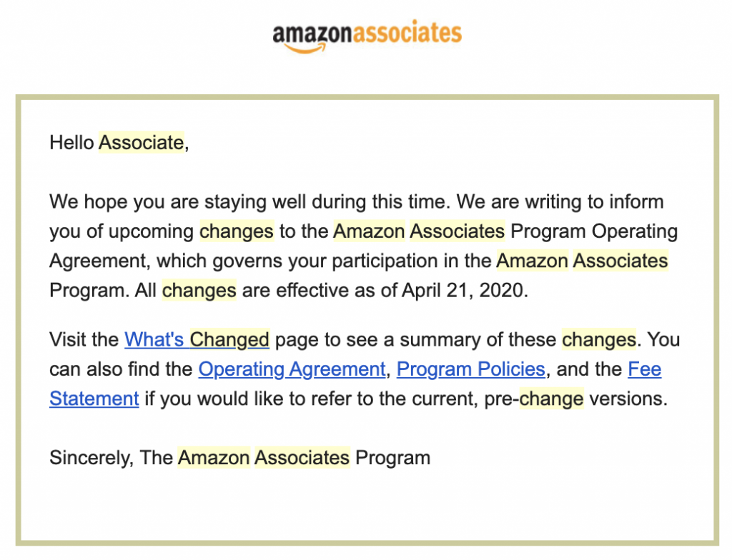
Task: Click the highlighted word Associate in greeting
Action: (x=142, y=142)
